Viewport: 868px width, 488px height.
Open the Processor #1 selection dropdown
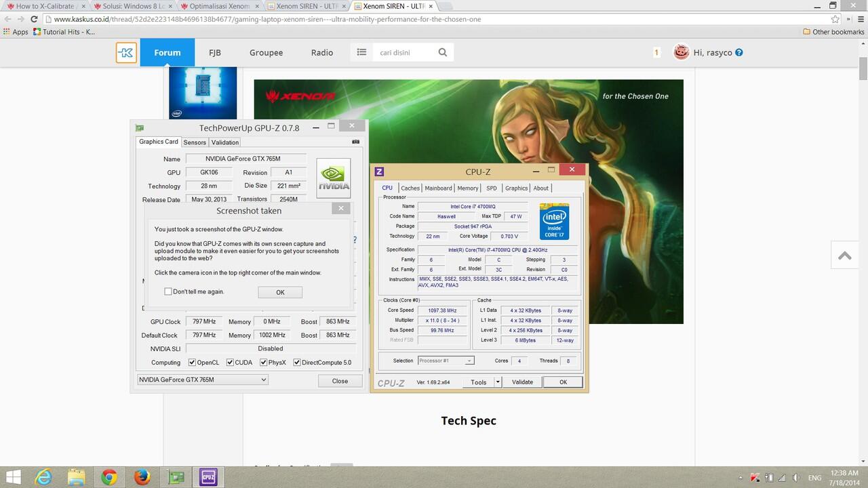pos(446,361)
